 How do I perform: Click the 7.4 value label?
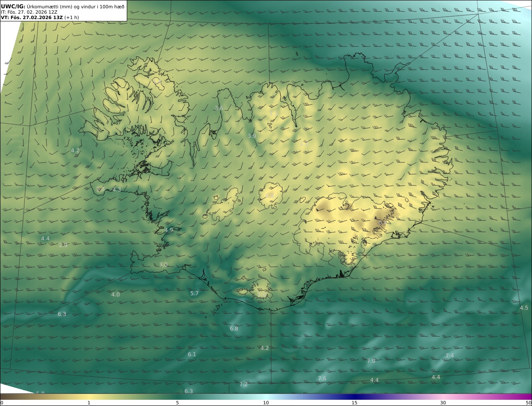tap(450, 355)
